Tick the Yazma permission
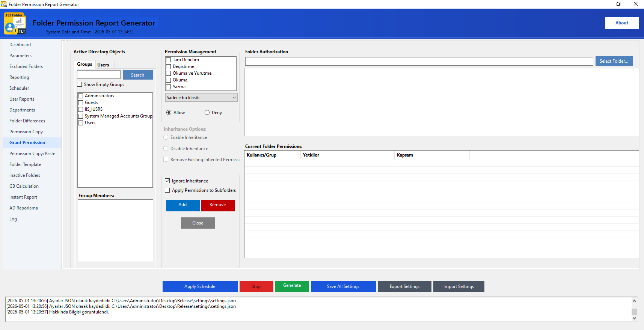This screenshot has width=644, height=330. point(168,87)
